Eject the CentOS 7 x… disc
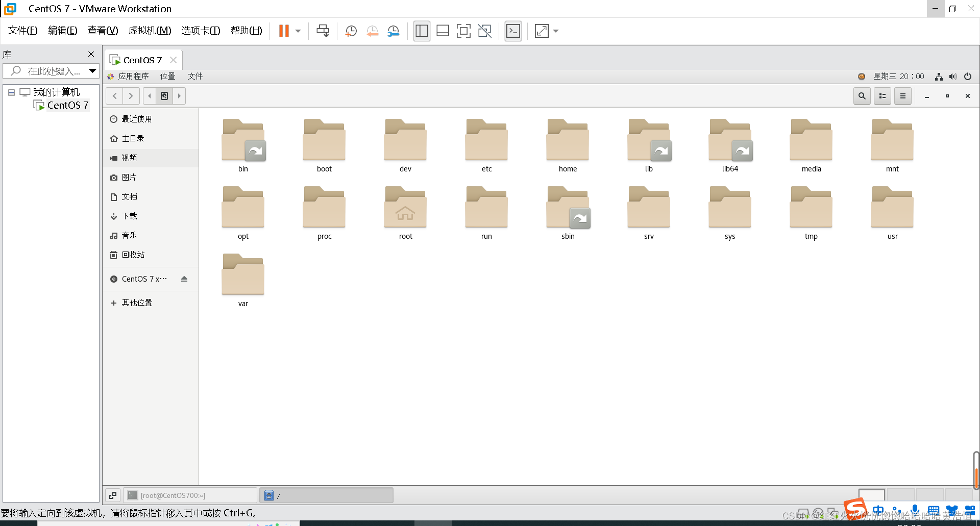Screen dimensions: 980x526 pyautogui.click(x=184, y=279)
